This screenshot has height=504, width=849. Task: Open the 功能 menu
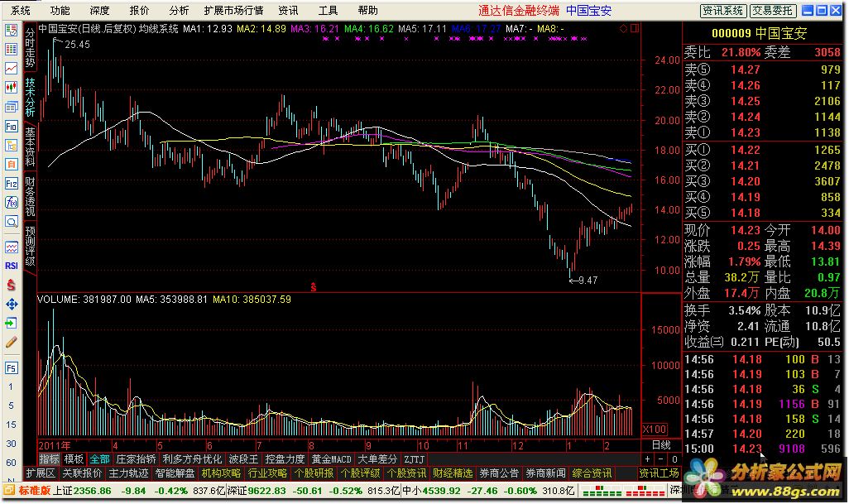(x=60, y=10)
